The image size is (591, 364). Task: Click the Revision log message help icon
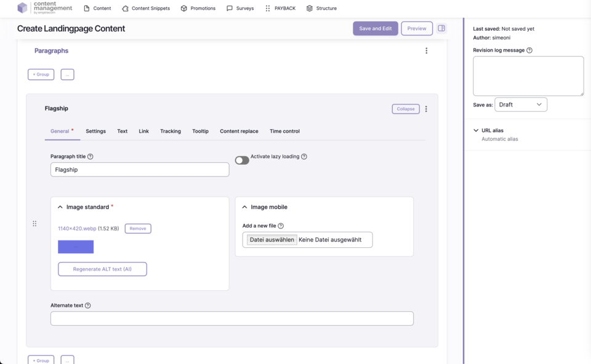pyautogui.click(x=529, y=50)
